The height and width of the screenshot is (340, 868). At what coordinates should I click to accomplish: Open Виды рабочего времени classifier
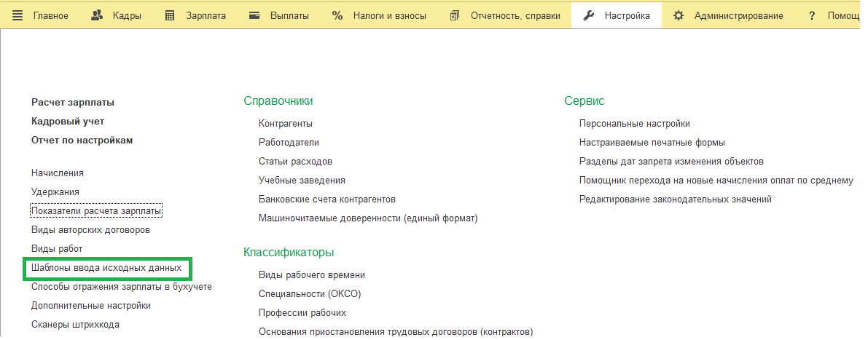pyautogui.click(x=312, y=275)
